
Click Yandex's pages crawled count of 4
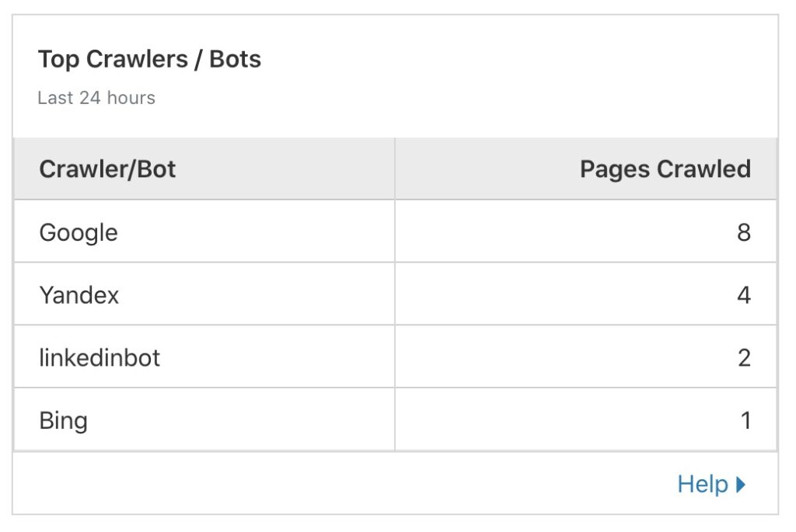[744, 295]
